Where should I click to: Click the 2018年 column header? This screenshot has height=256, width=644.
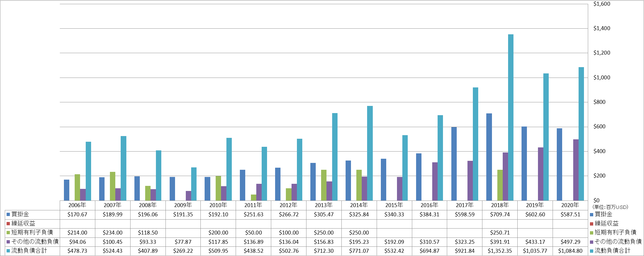500,205
